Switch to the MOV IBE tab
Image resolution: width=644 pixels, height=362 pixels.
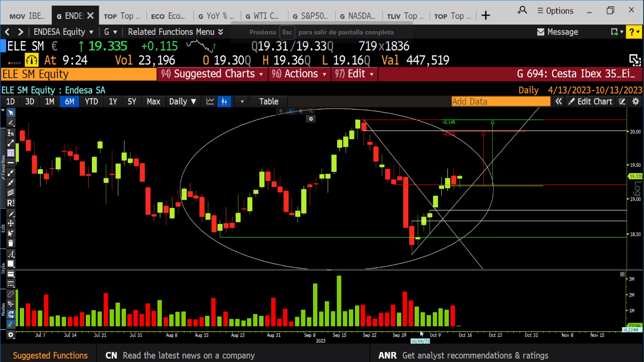pos(27,16)
